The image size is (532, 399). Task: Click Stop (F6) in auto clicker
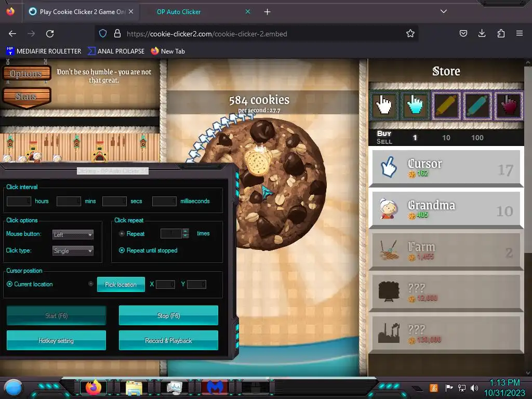(168, 315)
